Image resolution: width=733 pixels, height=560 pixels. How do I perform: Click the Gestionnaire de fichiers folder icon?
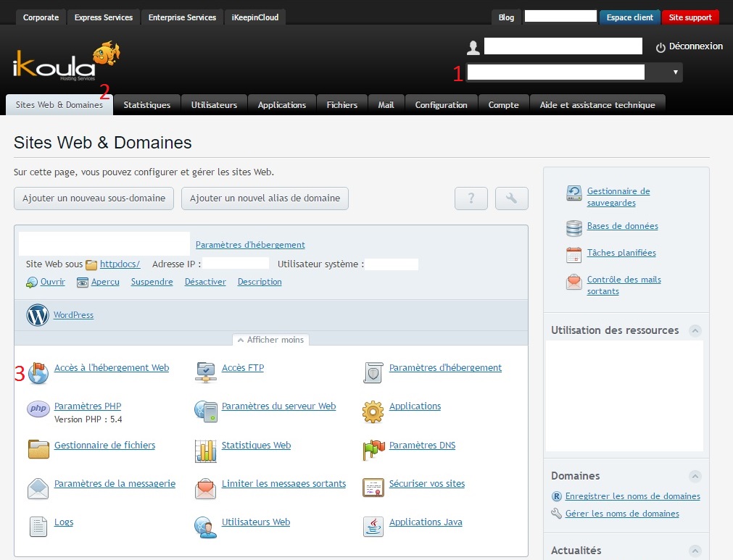tap(38, 449)
